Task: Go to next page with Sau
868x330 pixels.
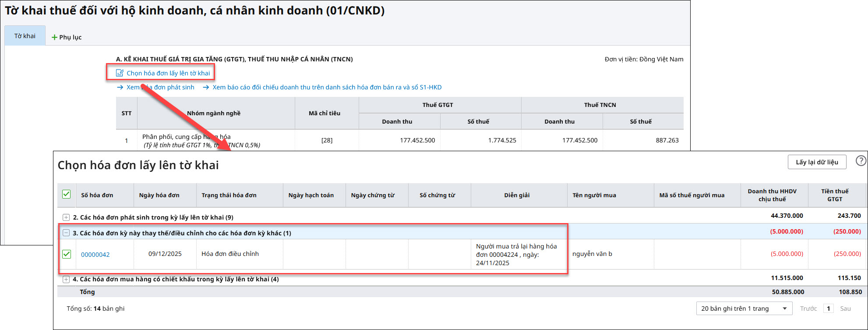Action: point(845,309)
